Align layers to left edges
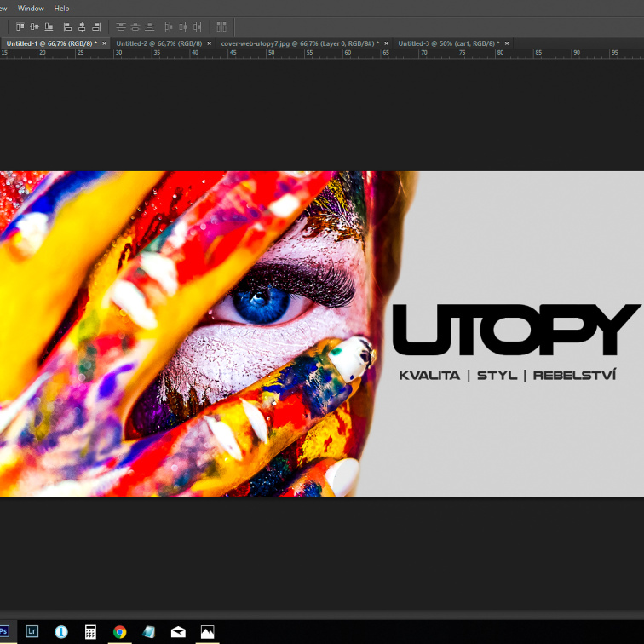 coord(67,27)
